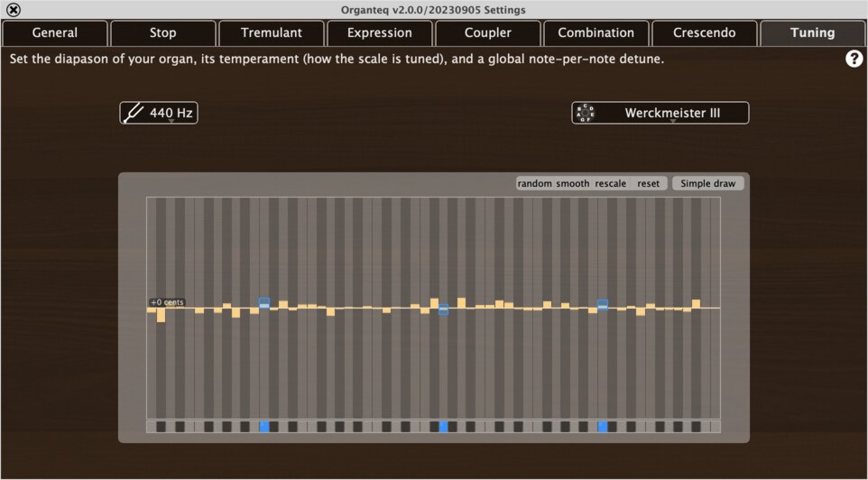Click the tuning fork diapason icon
Image resolution: width=868 pixels, height=480 pixels.
[134, 113]
